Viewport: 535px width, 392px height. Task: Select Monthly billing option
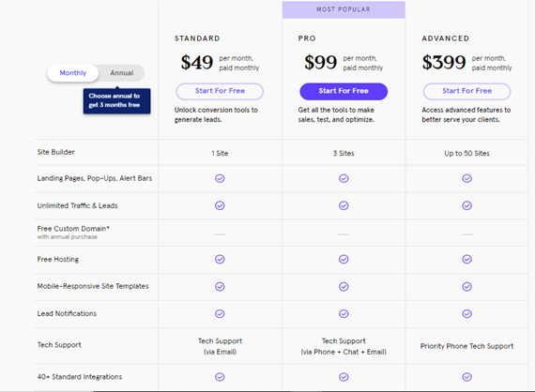coord(72,73)
